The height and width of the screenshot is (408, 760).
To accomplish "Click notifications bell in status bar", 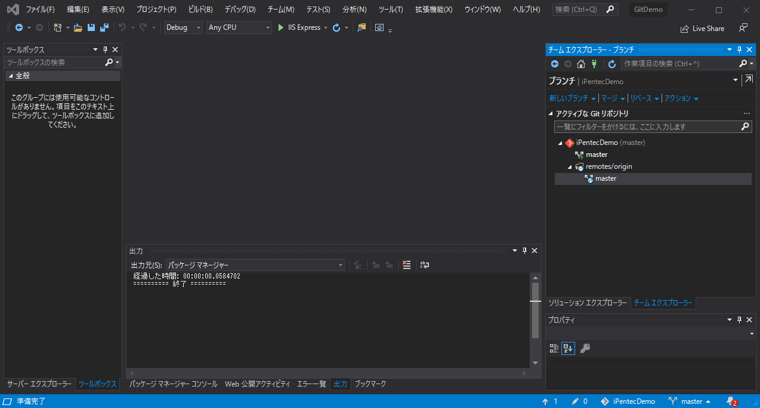I will (731, 401).
